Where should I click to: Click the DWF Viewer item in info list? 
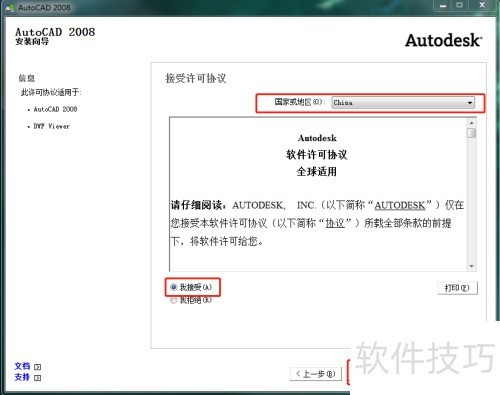[52, 126]
